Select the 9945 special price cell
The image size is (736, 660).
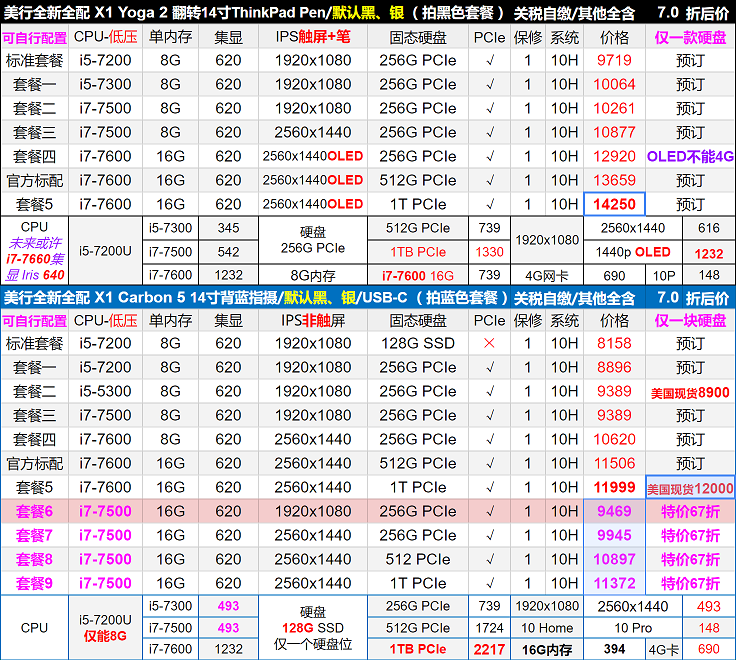point(614,535)
